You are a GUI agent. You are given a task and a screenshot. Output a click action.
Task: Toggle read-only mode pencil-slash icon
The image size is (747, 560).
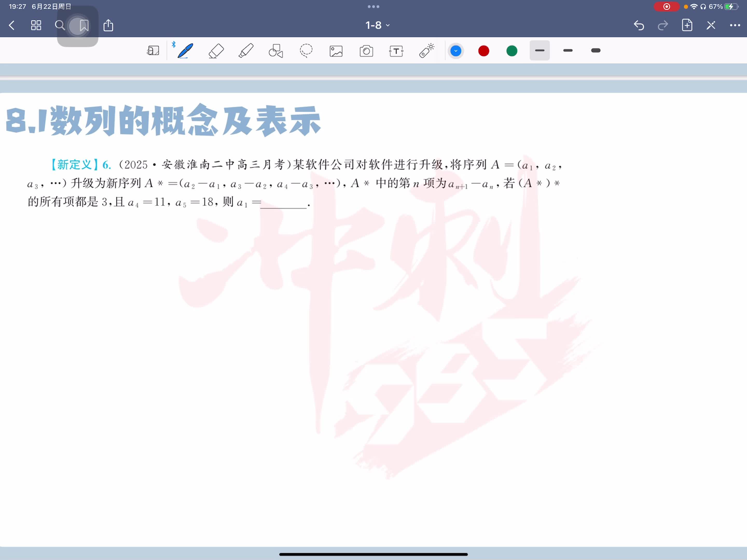[x=711, y=25]
